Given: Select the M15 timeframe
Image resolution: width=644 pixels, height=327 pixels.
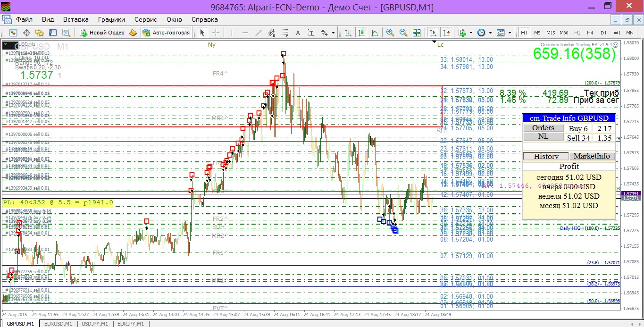Looking at the screenshot, I should pos(551,33).
